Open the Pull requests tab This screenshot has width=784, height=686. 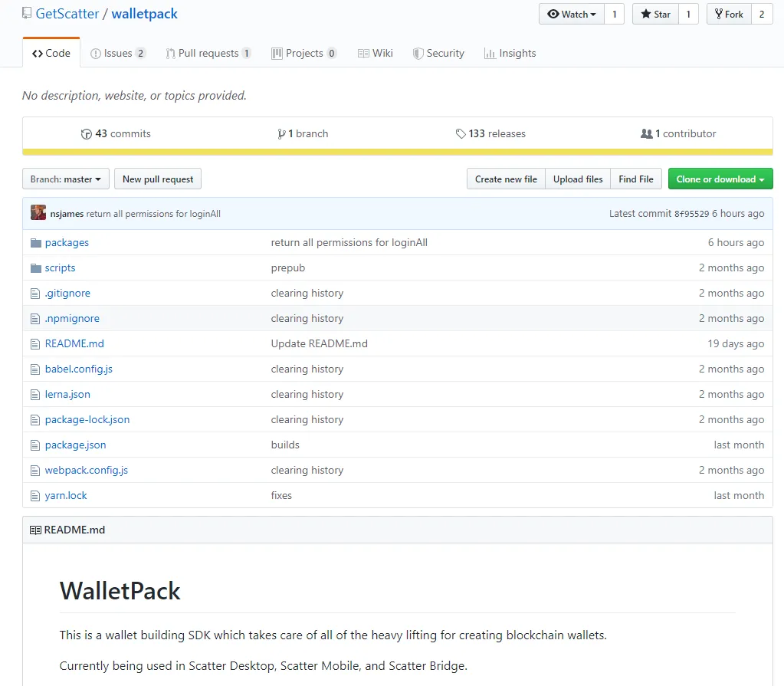(208, 53)
